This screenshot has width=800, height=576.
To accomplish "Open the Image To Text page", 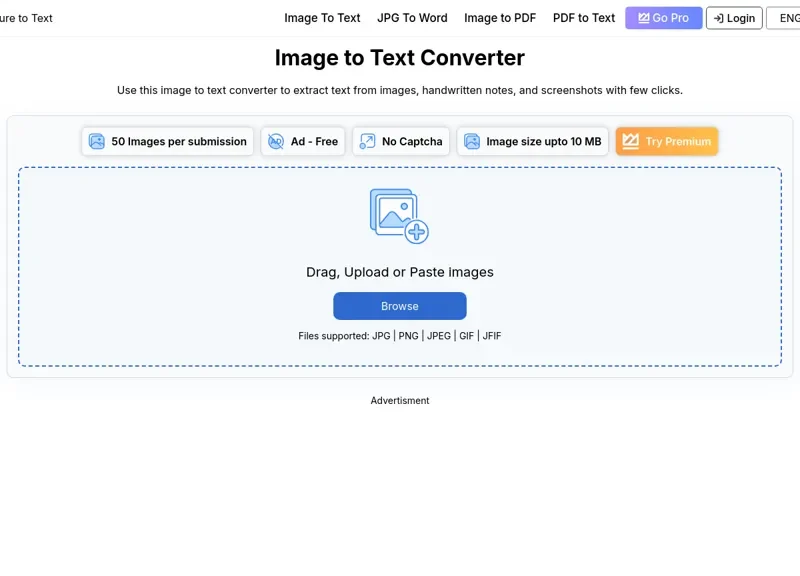I will click(322, 17).
